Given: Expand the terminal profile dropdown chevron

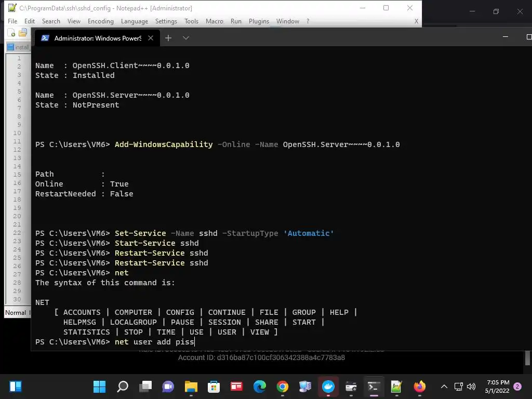Looking at the screenshot, I should (186, 38).
